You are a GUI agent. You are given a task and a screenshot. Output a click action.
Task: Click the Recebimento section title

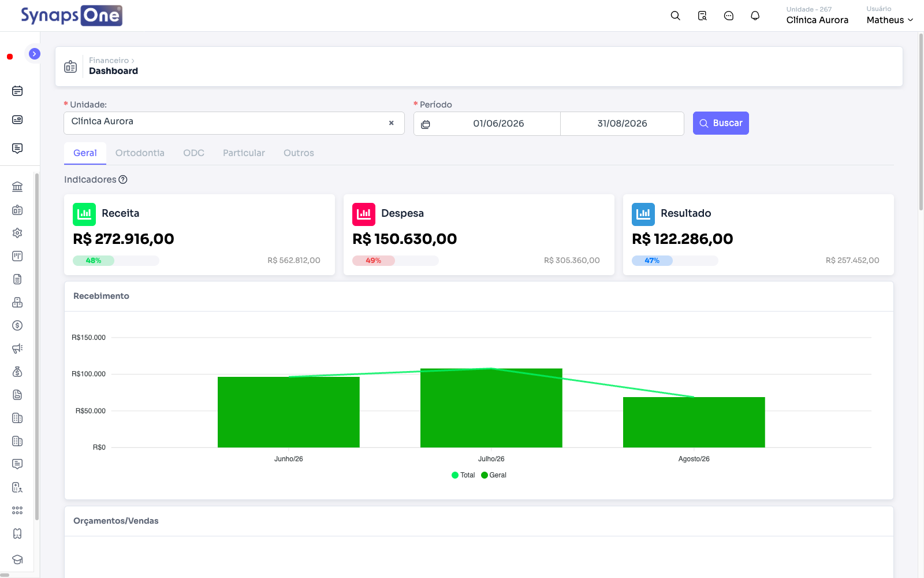(101, 296)
